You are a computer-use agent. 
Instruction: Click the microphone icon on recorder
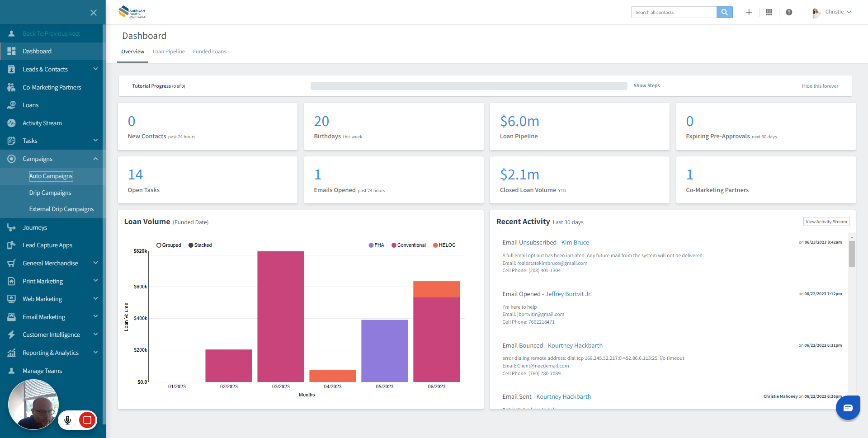(x=68, y=420)
